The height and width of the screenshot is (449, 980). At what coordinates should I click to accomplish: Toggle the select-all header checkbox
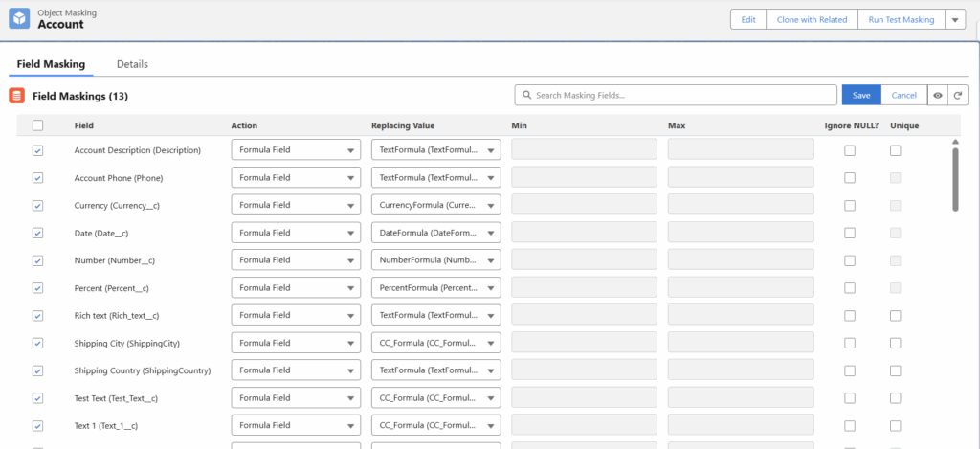pos(37,125)
